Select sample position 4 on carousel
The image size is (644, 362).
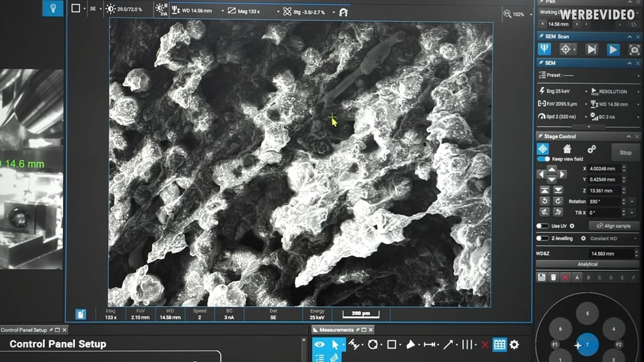(x=614, y=329)
